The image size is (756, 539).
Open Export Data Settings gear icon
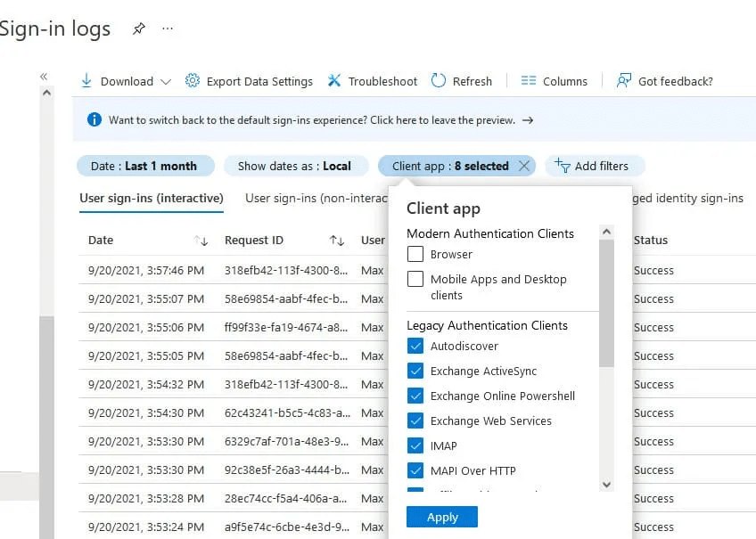coord(193,81)
